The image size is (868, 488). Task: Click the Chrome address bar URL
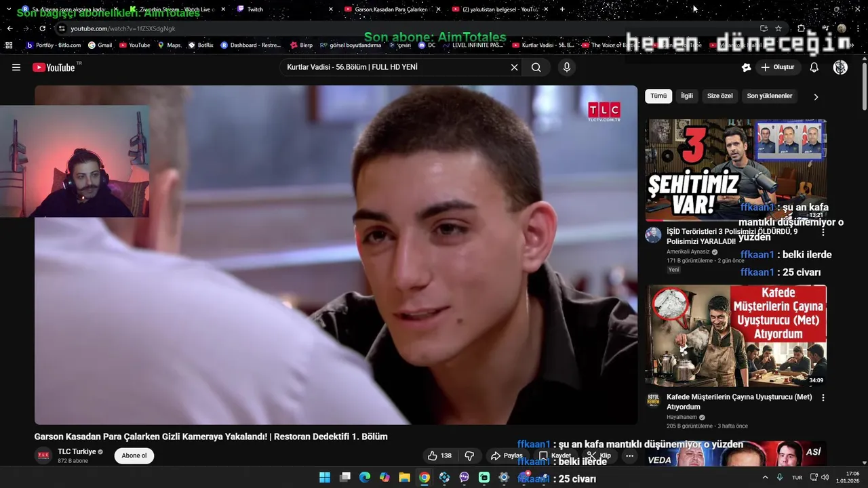(123, 28)
